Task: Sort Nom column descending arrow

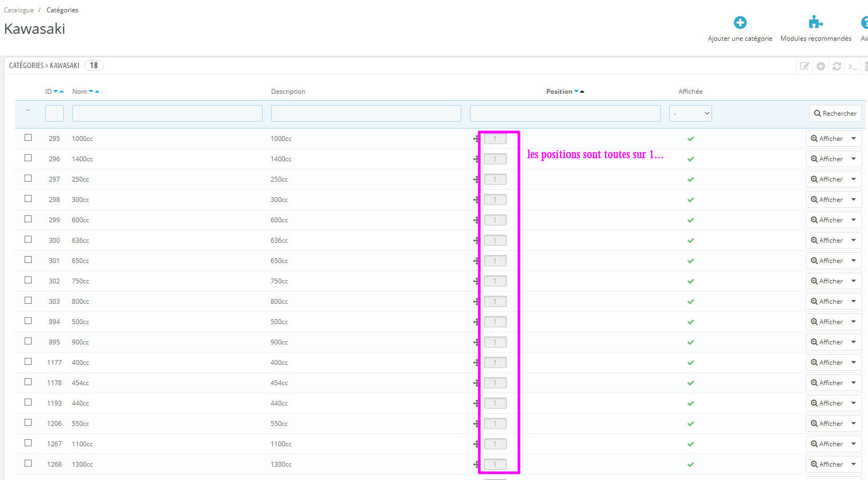Action: point(91,92)
